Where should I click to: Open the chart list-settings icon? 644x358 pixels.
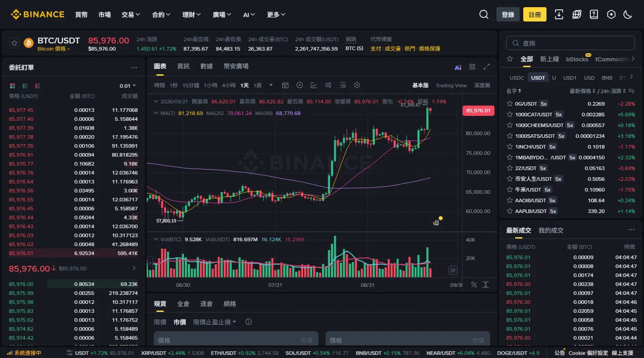tap(343, 85)
